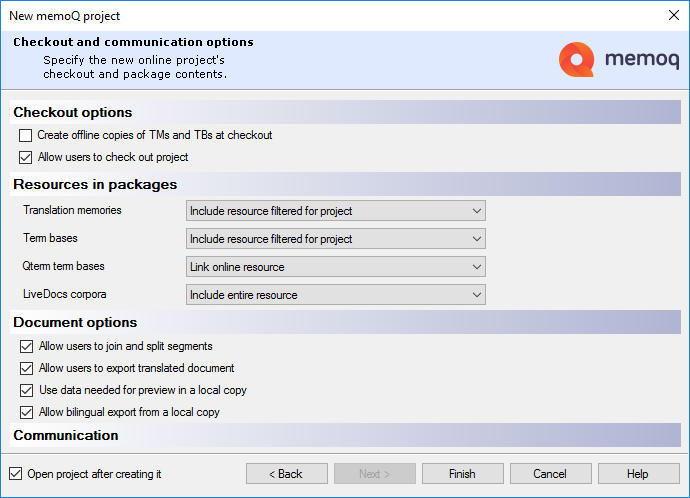Image resolution: width=690 pixels, height=498 pixels.
Task: Enable offline copies of TMs and TBs
Action: tap(26, 135)
